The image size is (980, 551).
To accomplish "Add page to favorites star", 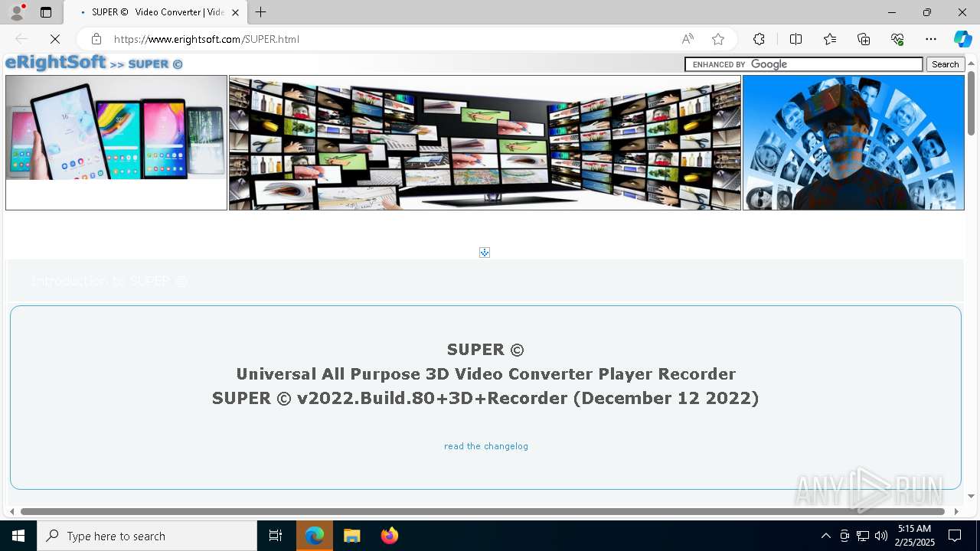I will [718, 39].
